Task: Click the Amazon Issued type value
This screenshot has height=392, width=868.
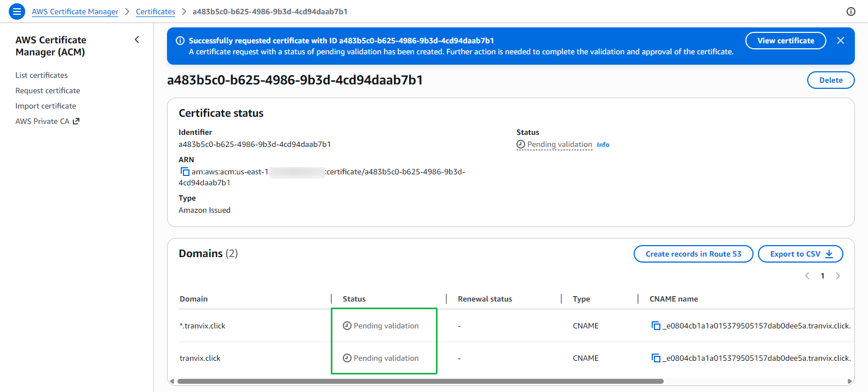Action: [204, 210]
